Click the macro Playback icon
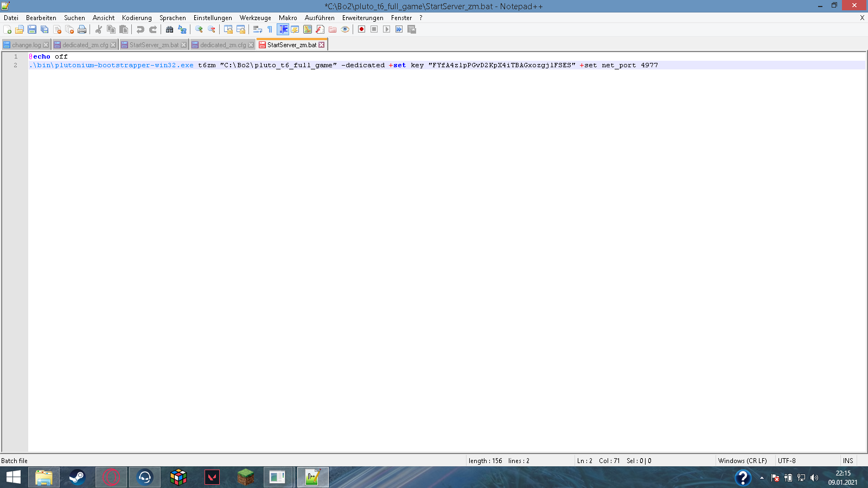 pos(387,29)
